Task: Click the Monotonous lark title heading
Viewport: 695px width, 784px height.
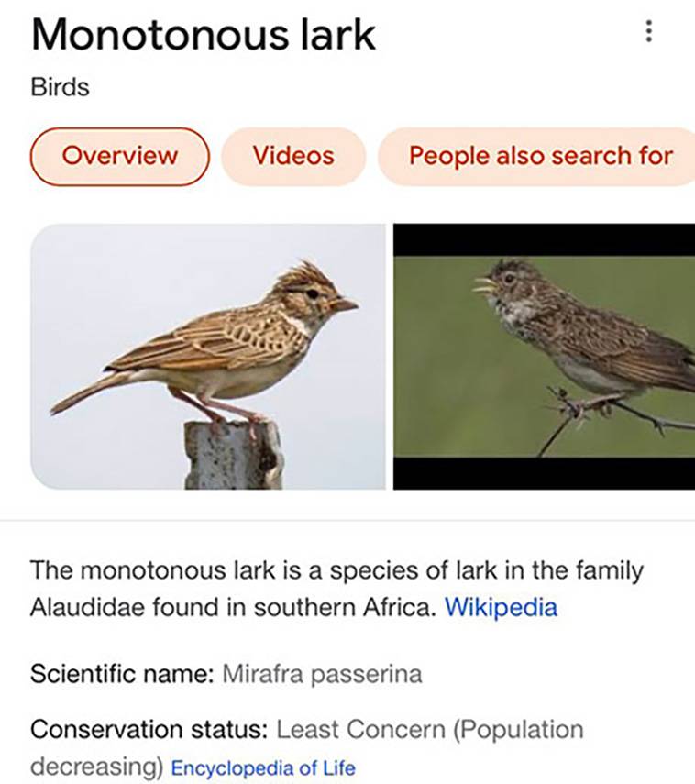Action: tap(203, 35)
